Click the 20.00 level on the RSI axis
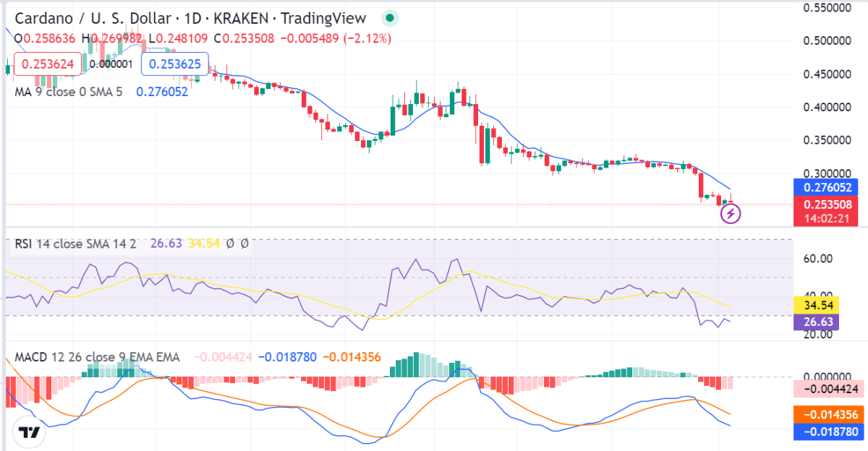The height and width of the screenshot is (451, 868). point(820,334)
